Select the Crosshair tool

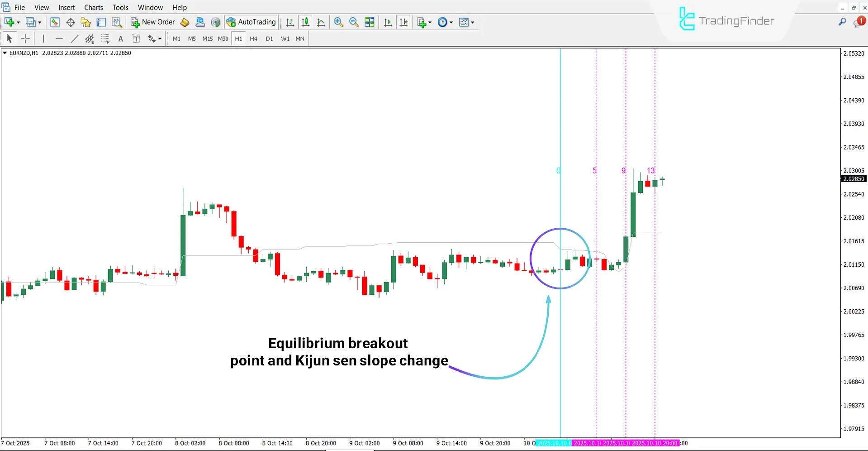click(x=26, y=39)
